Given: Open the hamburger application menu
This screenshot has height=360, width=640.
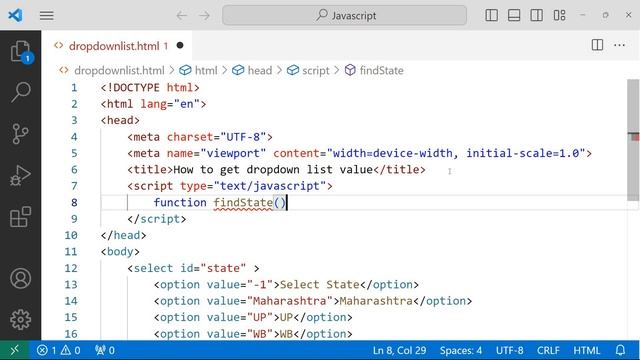Looking at the screenshot, I should tap(47, 16).
